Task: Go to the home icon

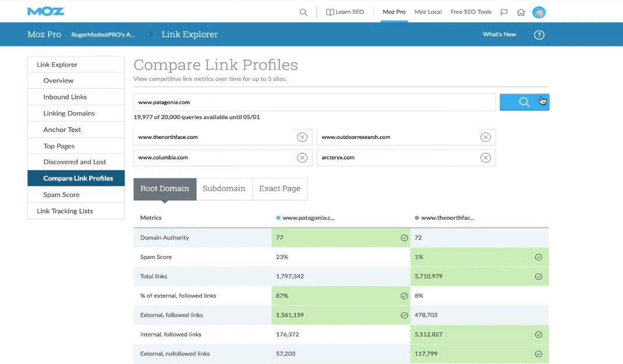Action: pos(521,12)
